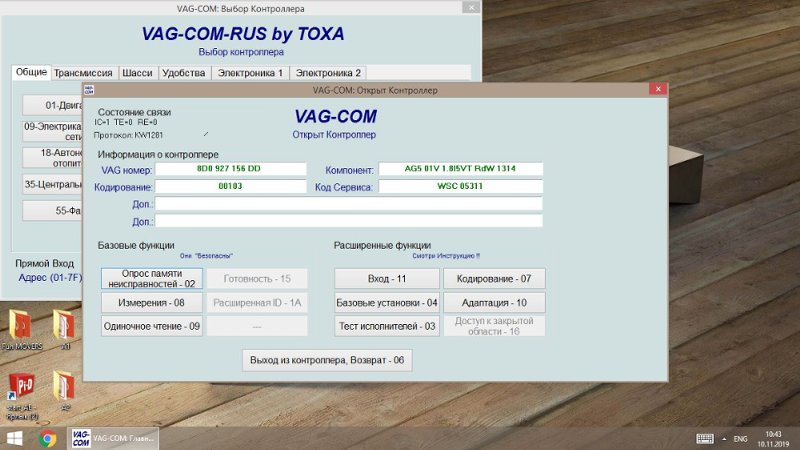Show hidden system tray icons

(724, 439)
